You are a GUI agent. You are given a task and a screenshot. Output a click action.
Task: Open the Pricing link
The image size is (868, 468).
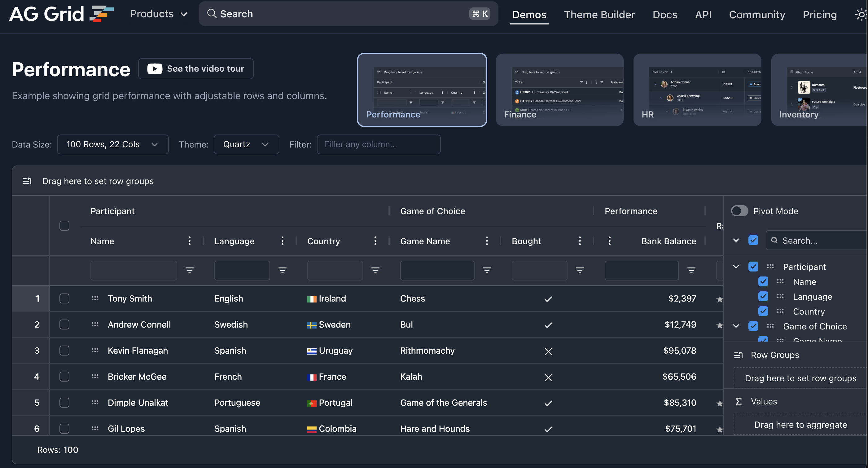pos(819,15)
